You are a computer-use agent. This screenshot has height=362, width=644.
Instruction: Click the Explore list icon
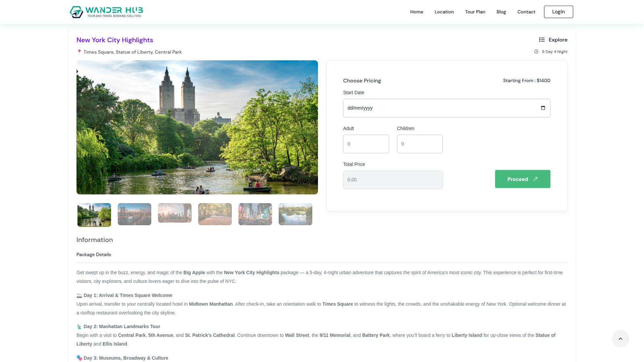(542, 40)
